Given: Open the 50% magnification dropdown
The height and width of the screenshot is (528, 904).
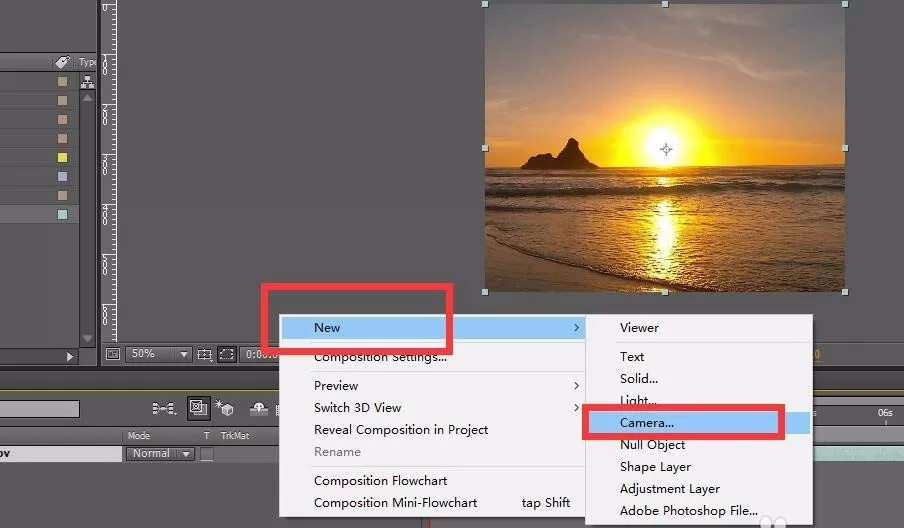Looking at the screenshot, I should point(159,354).
